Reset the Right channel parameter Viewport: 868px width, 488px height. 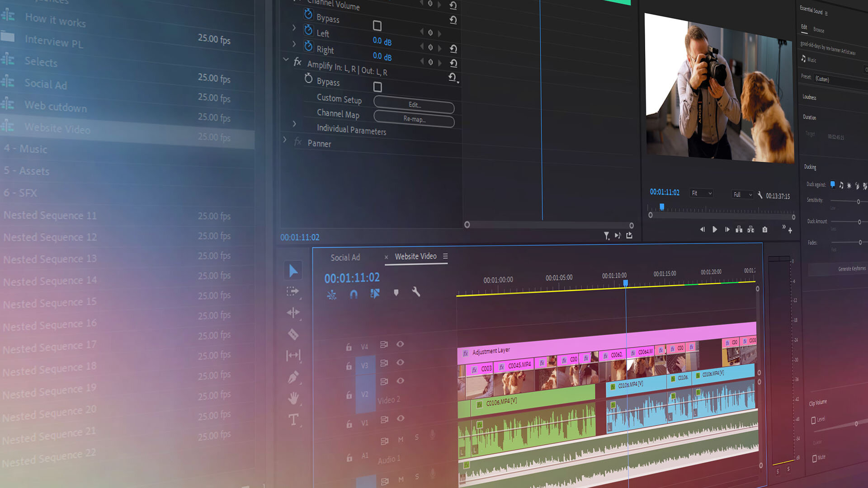point(453,63)
